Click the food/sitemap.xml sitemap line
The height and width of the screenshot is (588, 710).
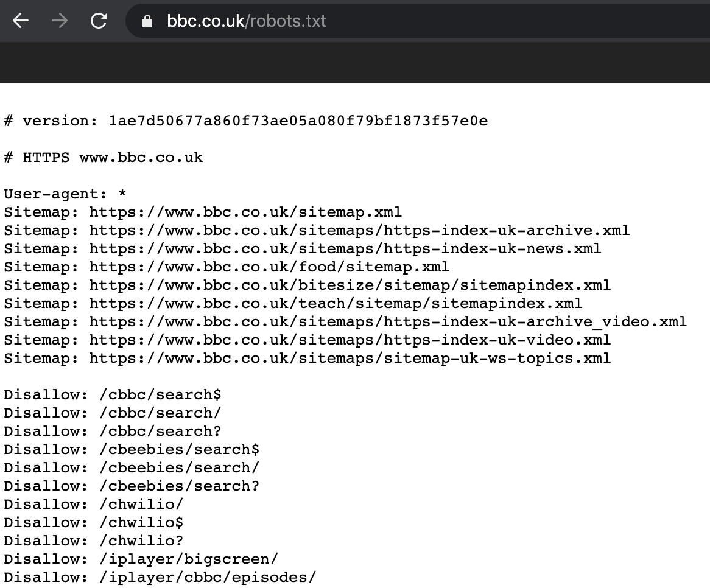(x=227, y=267)
